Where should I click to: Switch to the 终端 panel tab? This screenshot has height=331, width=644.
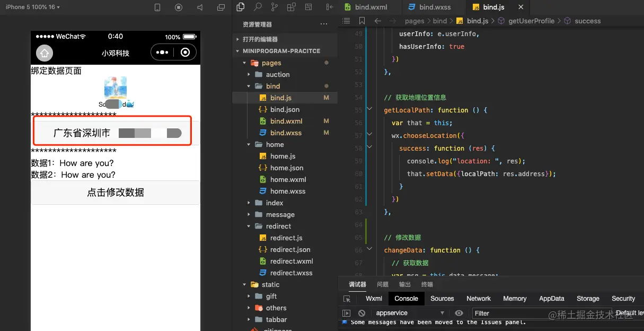point(427,284)
